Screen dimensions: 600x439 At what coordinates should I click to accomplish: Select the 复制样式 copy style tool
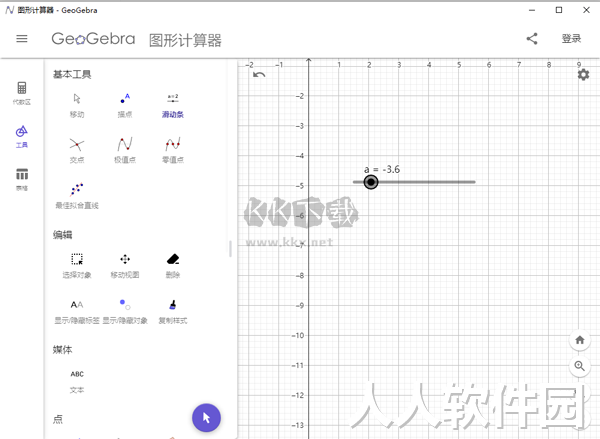click(173, 312)
